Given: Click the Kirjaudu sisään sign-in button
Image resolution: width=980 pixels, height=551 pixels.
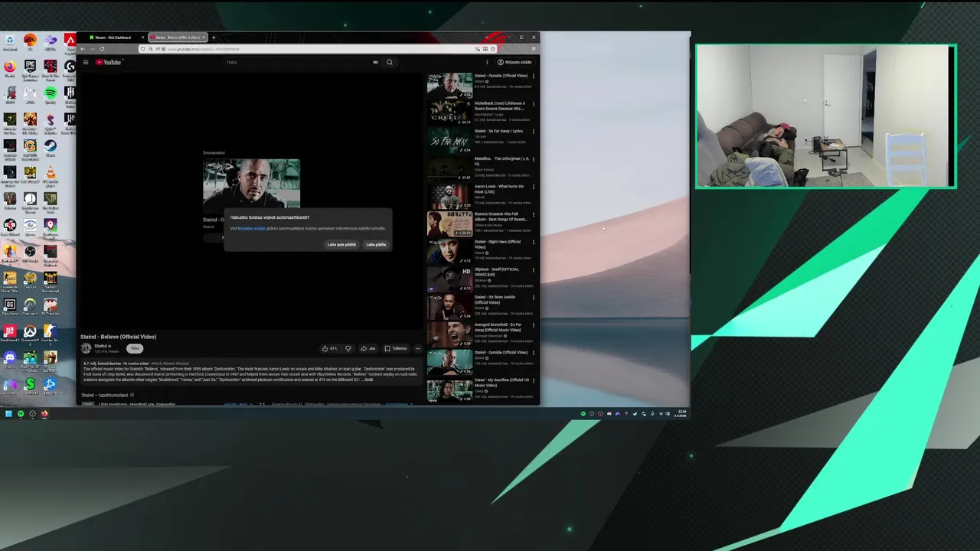Looking at the screenshot, I should point(514,62).
